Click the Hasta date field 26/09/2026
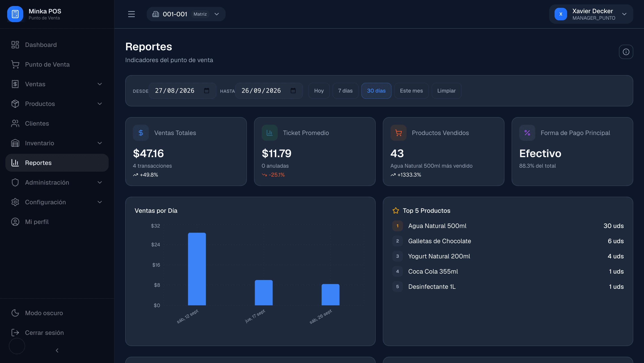 point(269,91)
